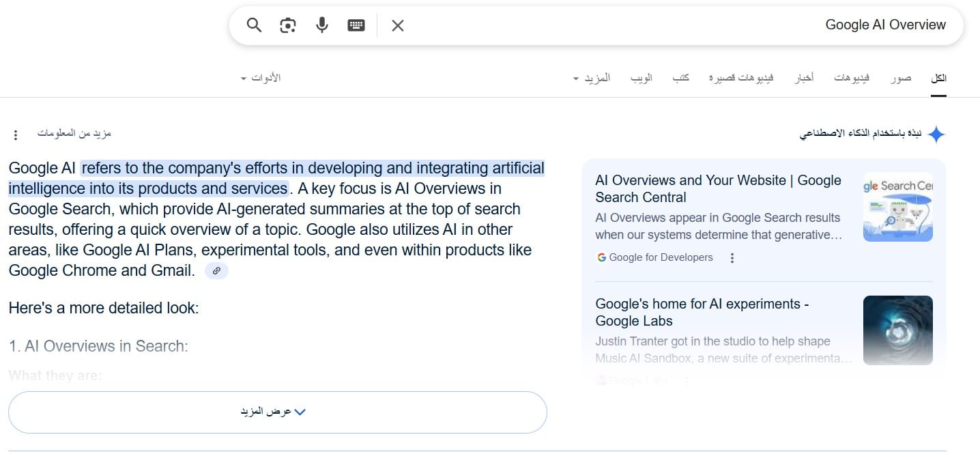Viewport: 980px width, 454px height.
Task: Select the فيديوهات قصيرة short videos tab
Action: (x=740, y=79)
